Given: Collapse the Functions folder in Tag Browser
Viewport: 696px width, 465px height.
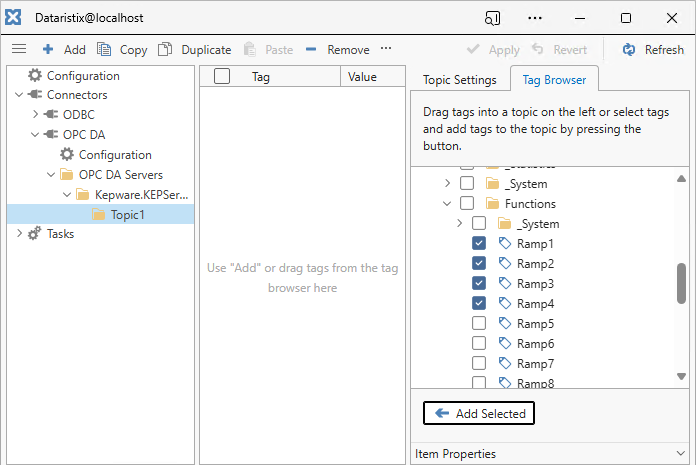Looking at the screenshot, I should point(447,204).
